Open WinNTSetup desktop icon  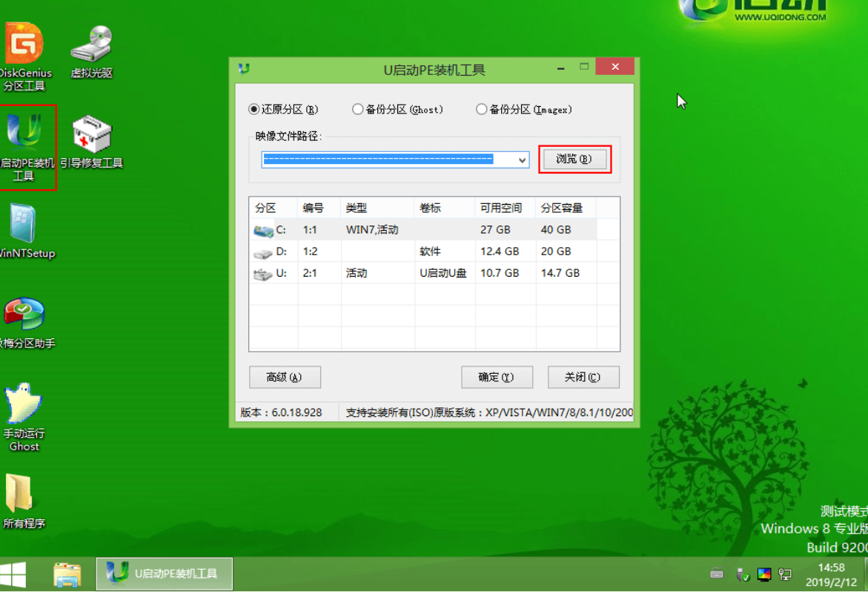click(x=25, y=231)
